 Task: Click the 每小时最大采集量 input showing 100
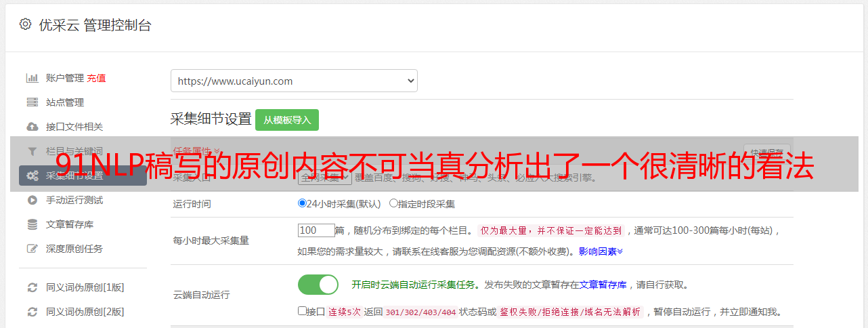(316, 230)
